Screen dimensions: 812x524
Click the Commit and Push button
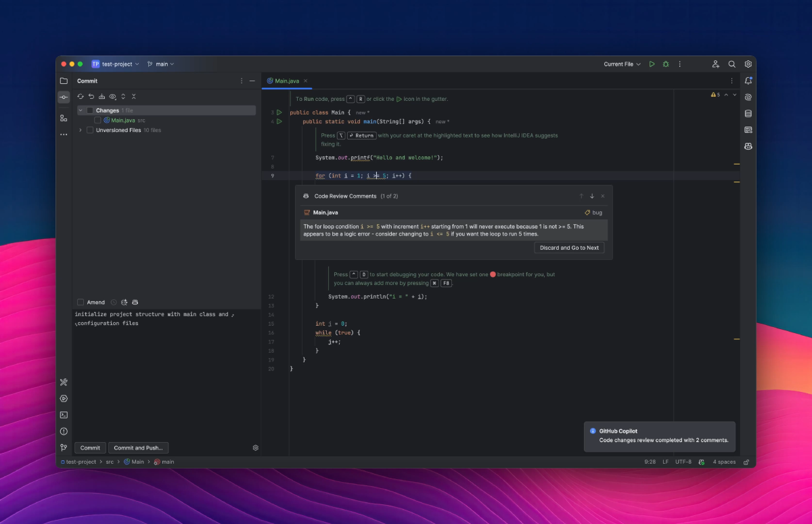click(x=138, y=447)
